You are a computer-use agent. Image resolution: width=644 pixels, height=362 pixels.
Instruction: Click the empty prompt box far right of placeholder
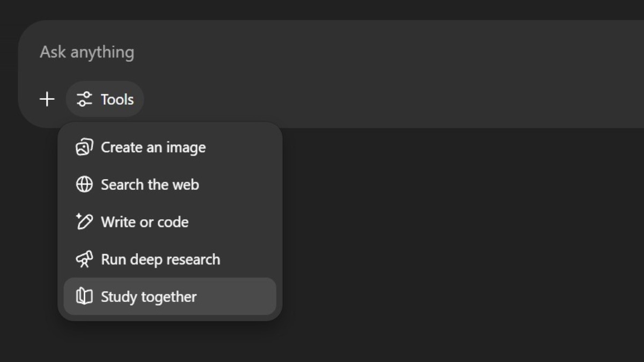coord(483,52)
